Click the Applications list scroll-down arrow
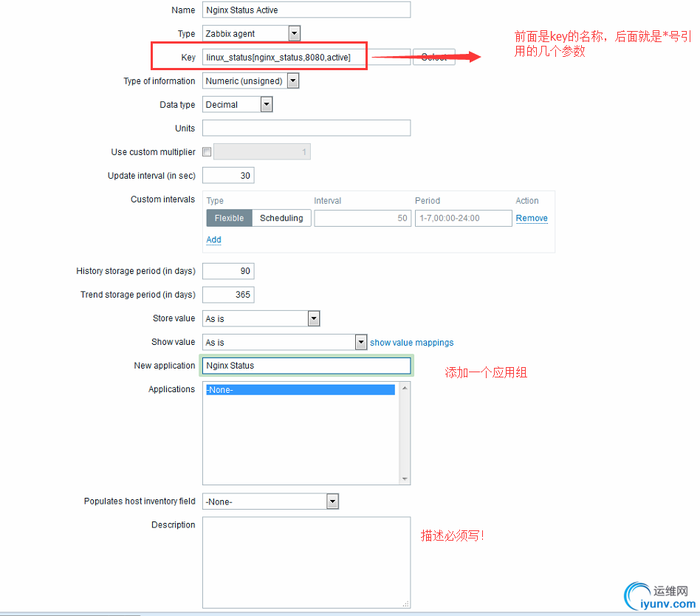Viewport: 700px width, 616px height. click(x=405, y=479)
